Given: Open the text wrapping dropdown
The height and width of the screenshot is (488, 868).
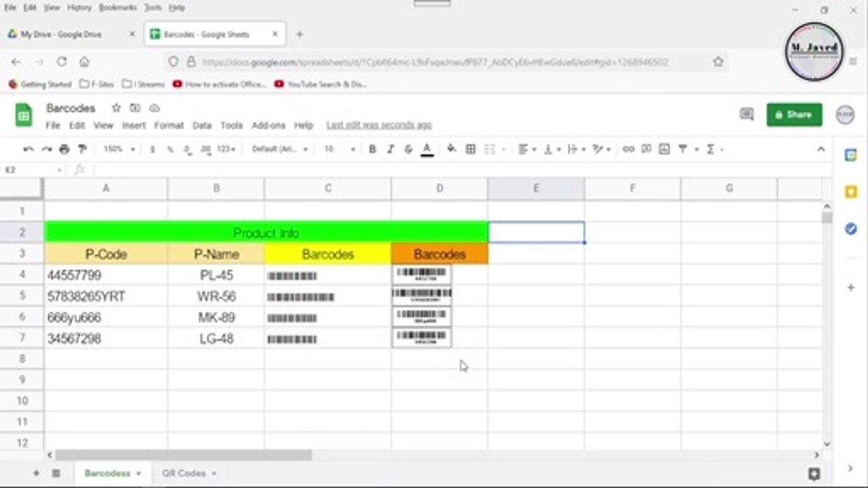Looking at the screenshot, I should click(576, 149).
